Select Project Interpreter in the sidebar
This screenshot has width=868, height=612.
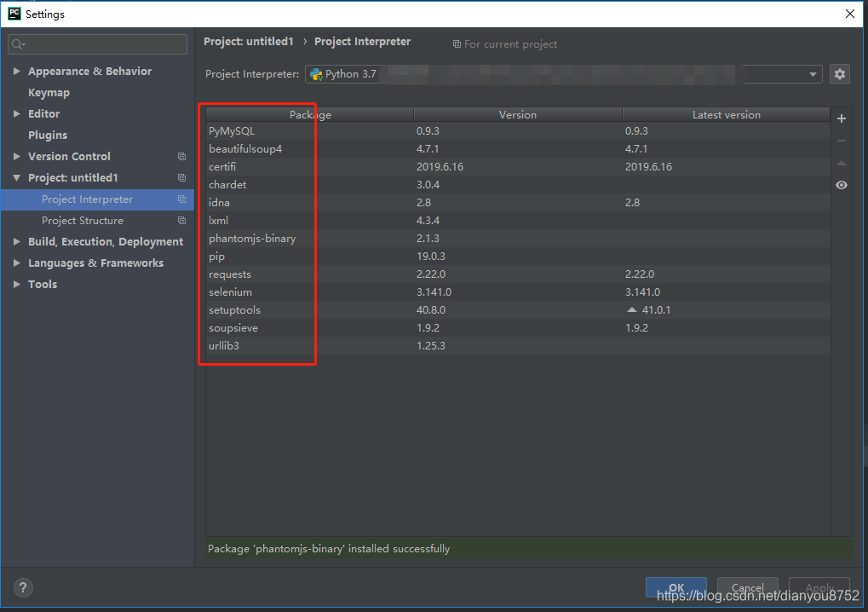[x=97, y=199]
